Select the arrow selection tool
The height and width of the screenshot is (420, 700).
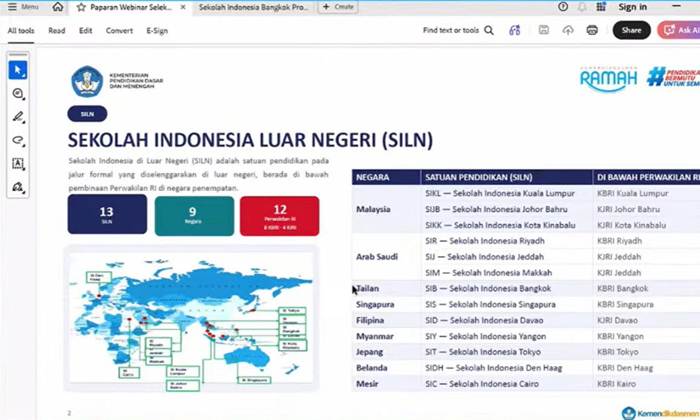coord(18,70)
